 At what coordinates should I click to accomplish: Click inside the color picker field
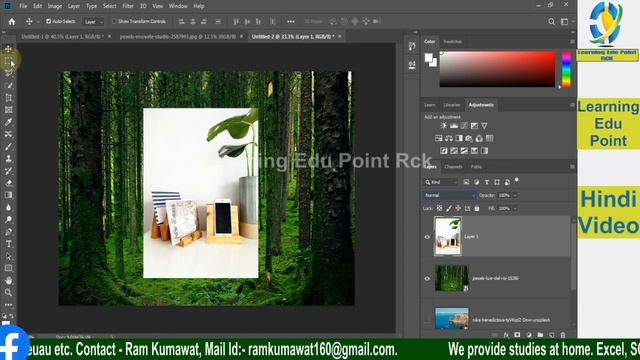(x=498, y=69)
